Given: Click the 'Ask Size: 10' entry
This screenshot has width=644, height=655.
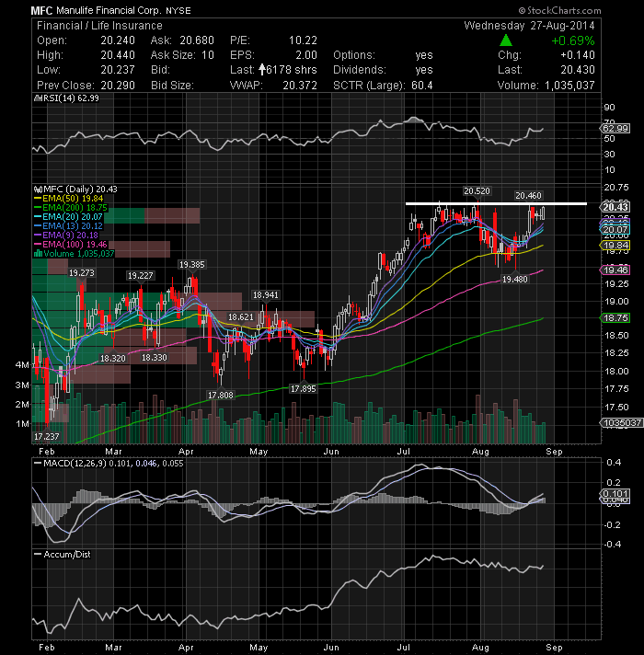Looking at the screenshot, I should coord(182,55).
